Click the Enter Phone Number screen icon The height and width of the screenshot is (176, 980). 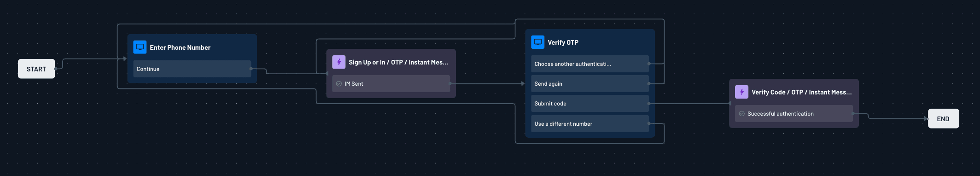(x=140, y=47)
